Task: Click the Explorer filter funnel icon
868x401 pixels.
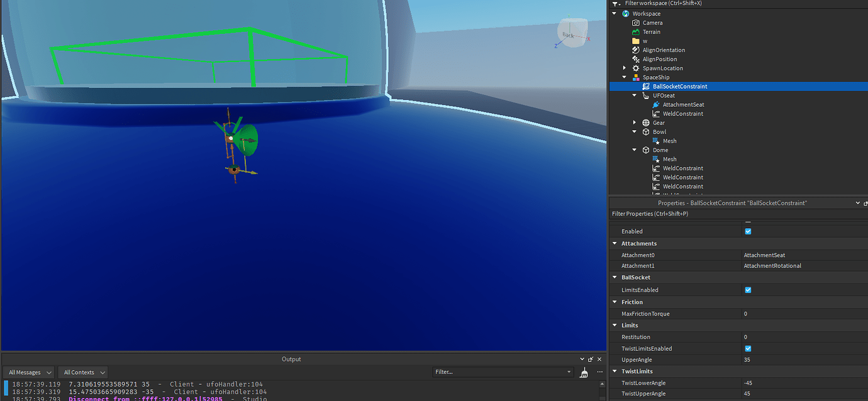Action: 615,4
